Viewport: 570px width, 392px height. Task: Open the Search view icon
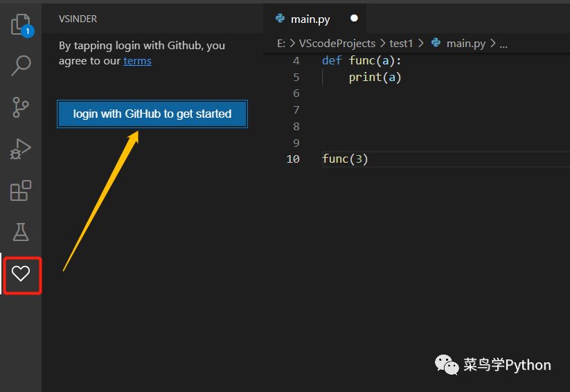tap(21, 66)
